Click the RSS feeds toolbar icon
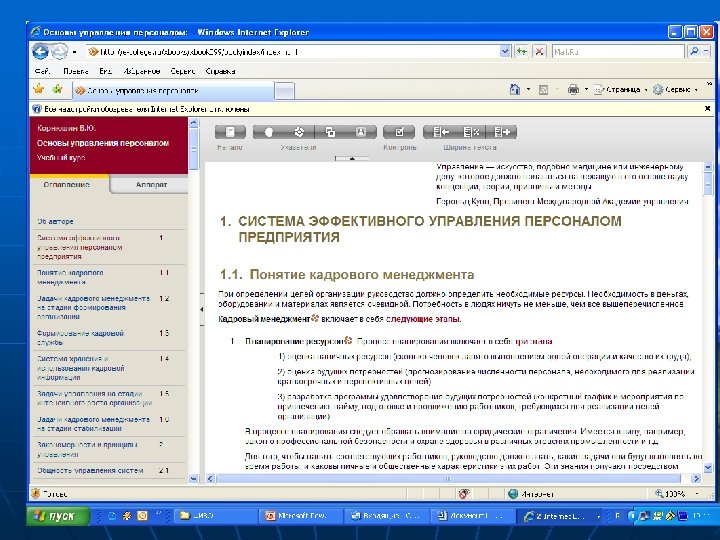 coord(543,90)
